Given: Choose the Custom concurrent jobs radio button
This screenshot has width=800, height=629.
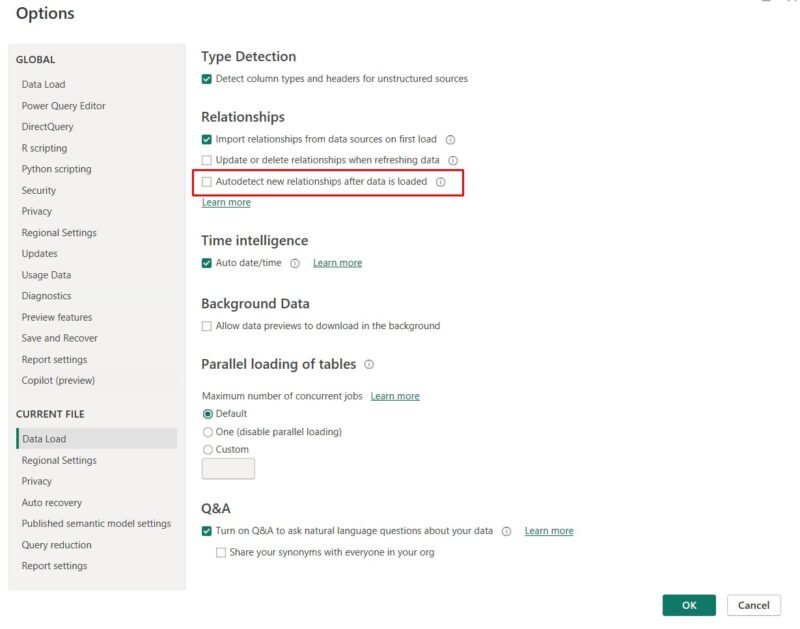Looking at the screenshot, I should 208,450.
